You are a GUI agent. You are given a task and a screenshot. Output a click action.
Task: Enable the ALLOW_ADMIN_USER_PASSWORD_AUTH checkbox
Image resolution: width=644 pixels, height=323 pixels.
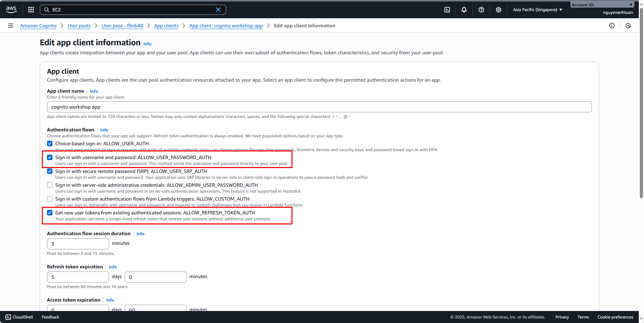click(50, 185)
